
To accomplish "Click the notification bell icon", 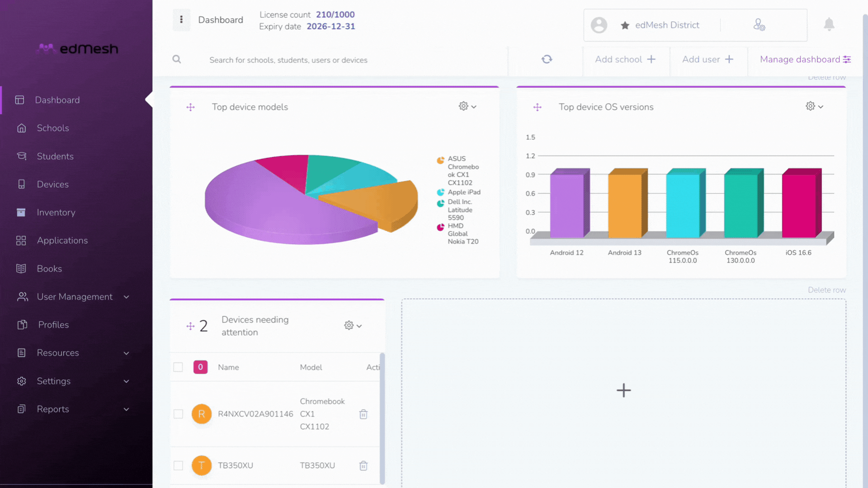I will pos(829,24).
